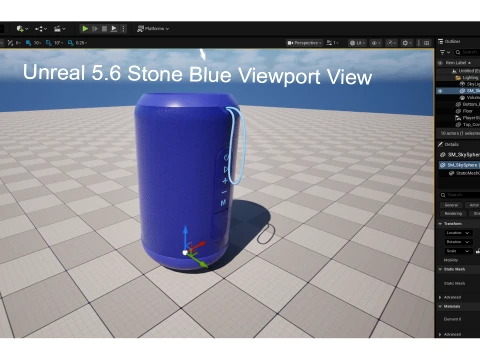480x360 pixels.
Task: Open the Lit view mode dropdown
Action: [x=357, y=43]
